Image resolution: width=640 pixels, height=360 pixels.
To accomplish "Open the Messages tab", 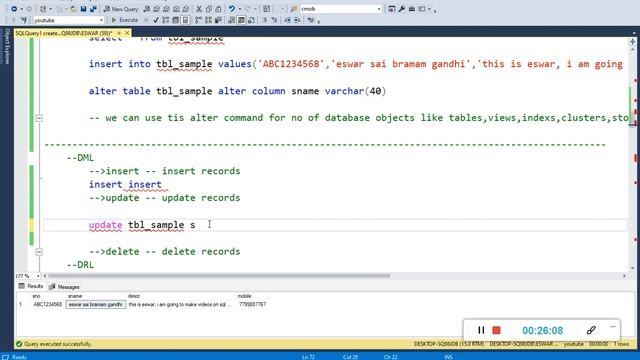I will (x=64, y=287).
